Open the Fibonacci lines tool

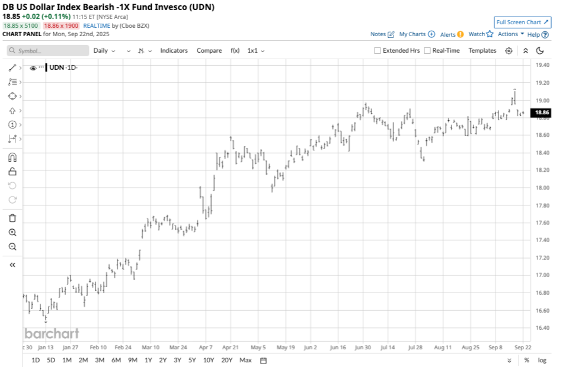(x=12, y=82)
